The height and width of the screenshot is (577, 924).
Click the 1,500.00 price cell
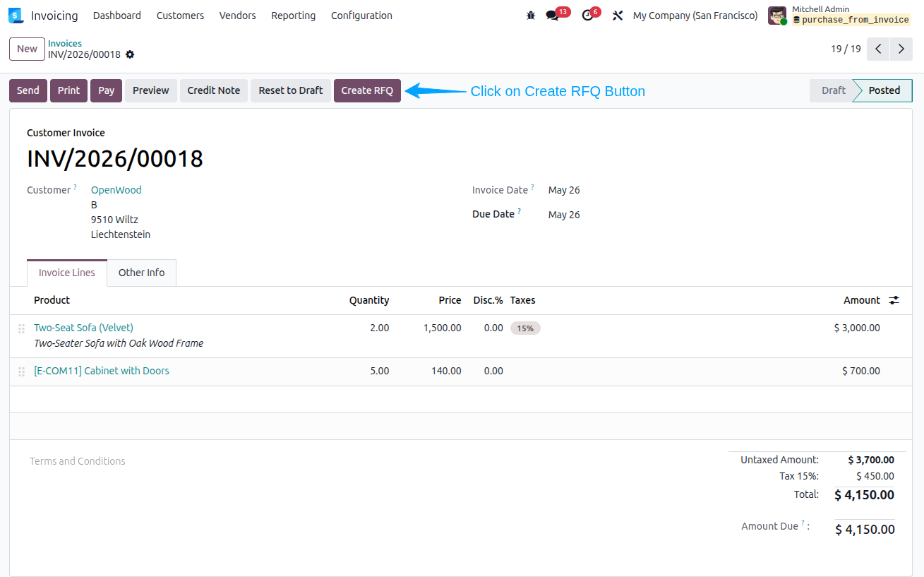443,328
